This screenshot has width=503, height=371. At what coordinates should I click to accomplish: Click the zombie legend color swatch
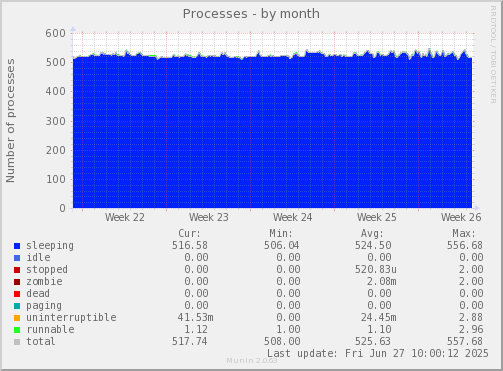(17, 282)
